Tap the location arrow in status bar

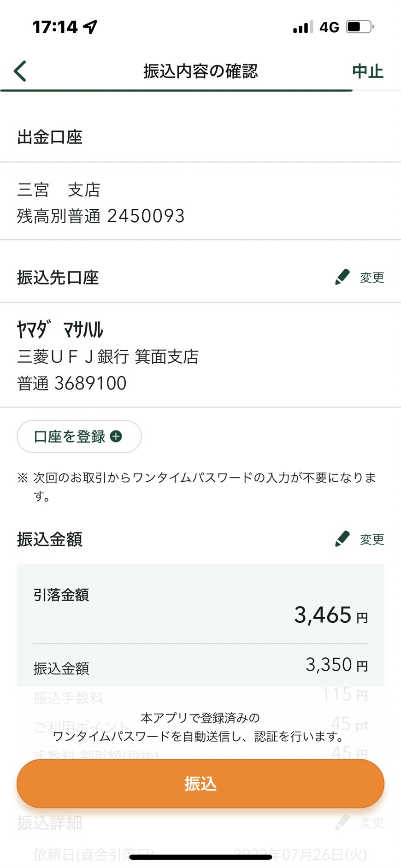[90, 27]
